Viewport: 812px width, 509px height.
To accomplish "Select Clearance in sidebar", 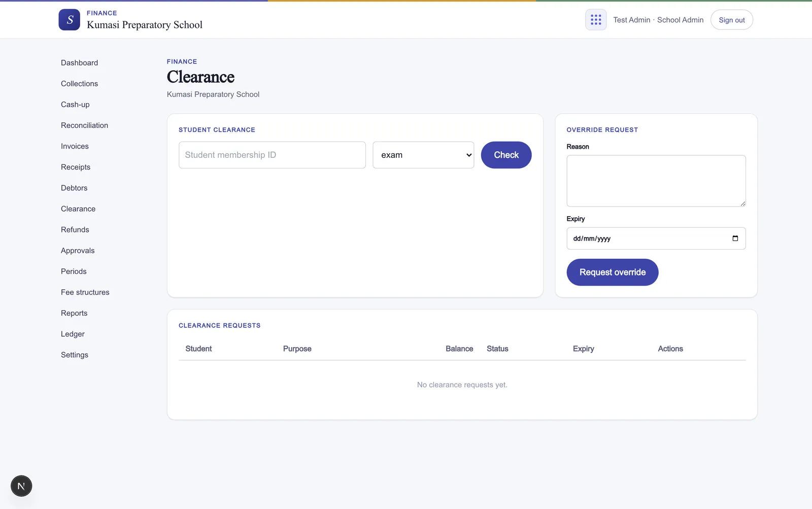I will (x=78, y=209).
